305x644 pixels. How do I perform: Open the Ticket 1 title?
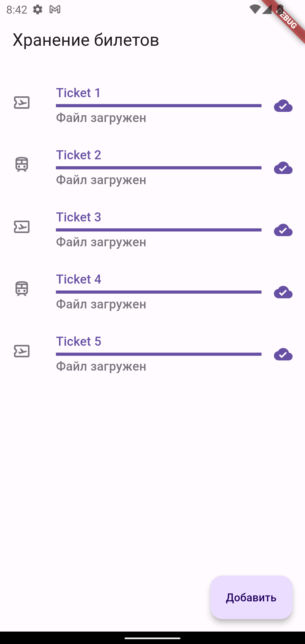click(x=78, y=93)
